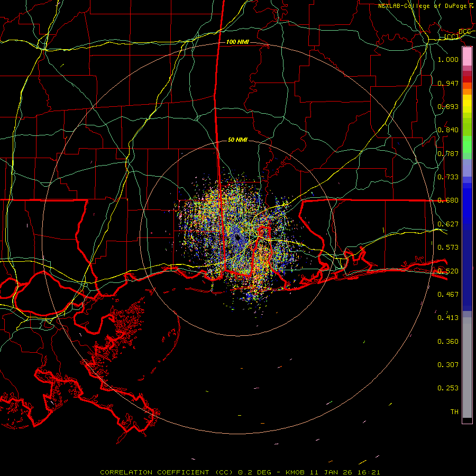Click the gray segment of the color bar
Image resolution: width=476 pixels, height=476 pixels.
point(467,368)
